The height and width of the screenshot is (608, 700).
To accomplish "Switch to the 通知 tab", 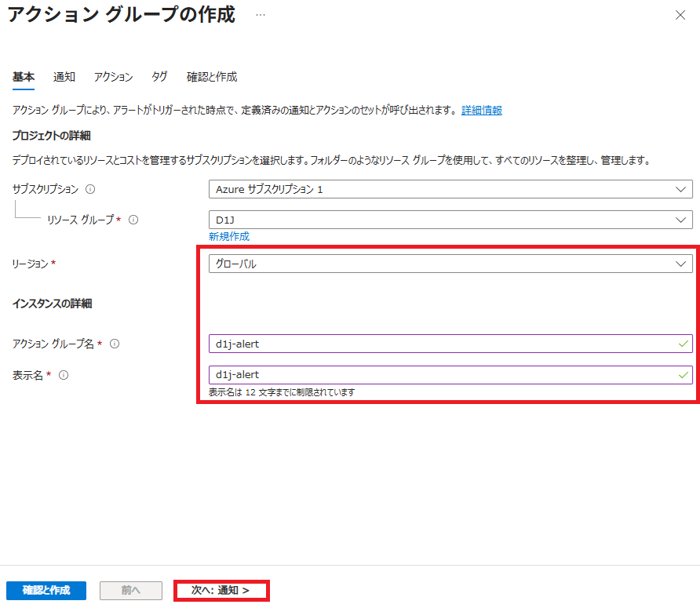I will click(x=64, y=77).
